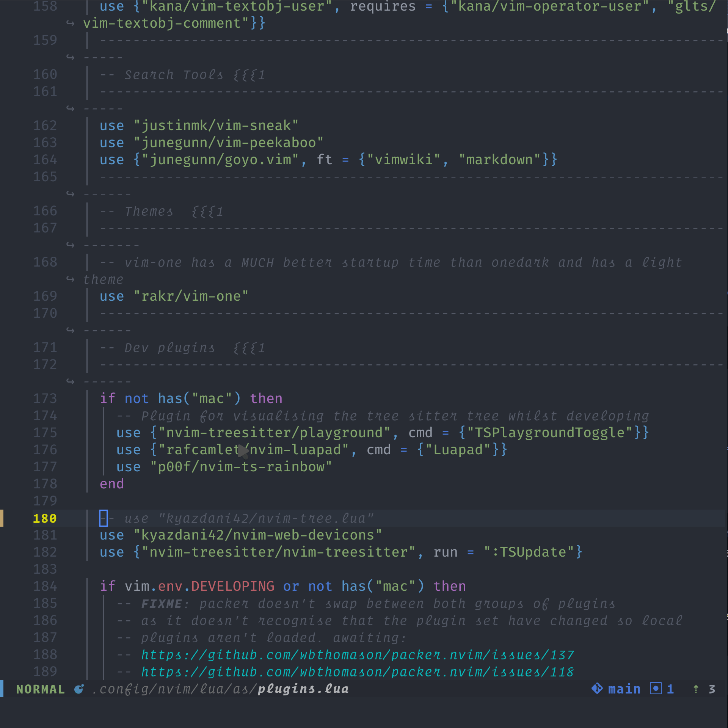728x728 pixels.
Task: Click the modified-file dot icon in statusline
Action: pos(79,689)
